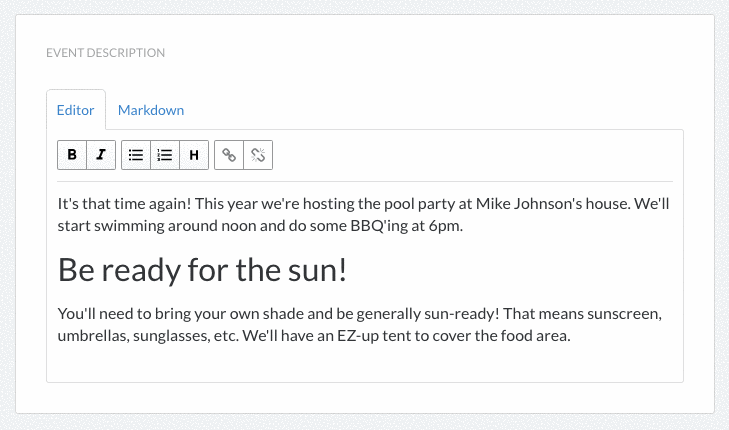Click the Event Description label
The width and height of the screenshot is (729, 430).
105,52
